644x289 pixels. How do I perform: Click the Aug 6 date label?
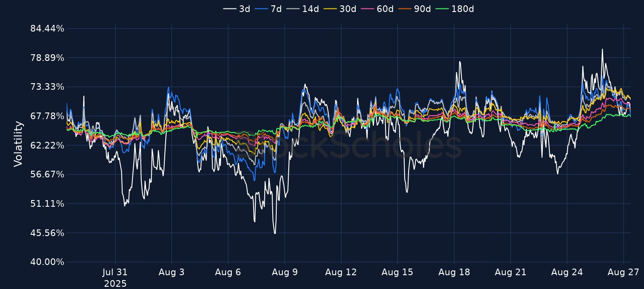(228, 272)
